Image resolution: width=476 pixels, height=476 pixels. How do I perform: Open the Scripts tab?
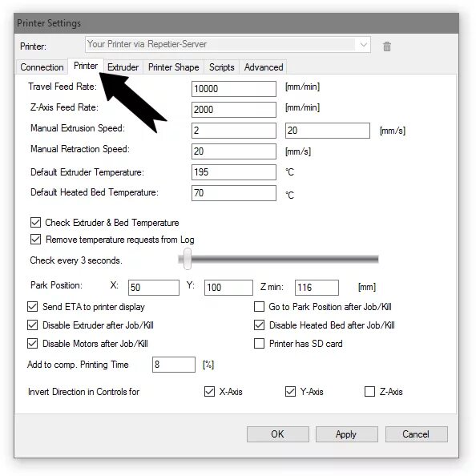point(222,67)
